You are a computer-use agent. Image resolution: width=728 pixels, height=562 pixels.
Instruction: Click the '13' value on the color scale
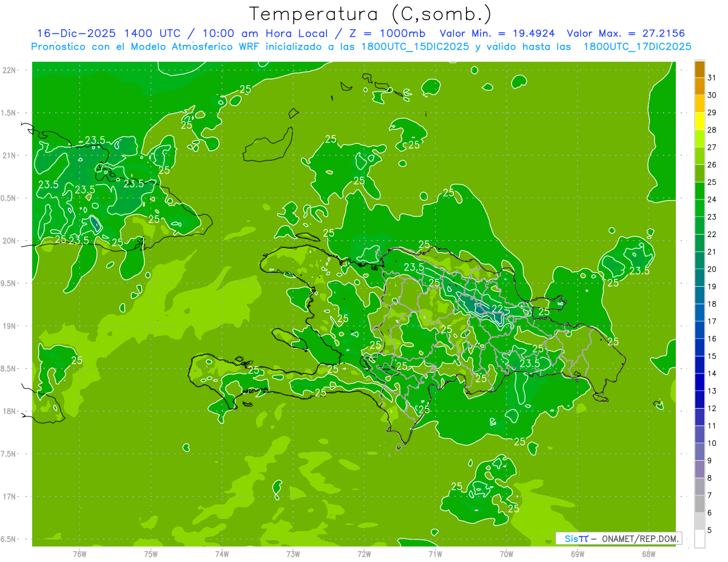[x=712, y=391]
